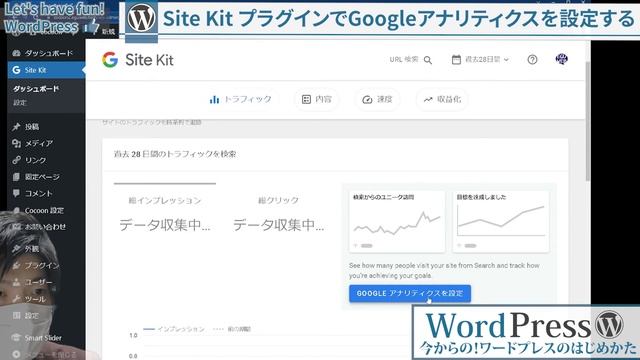
Task: Open the 過去28日間 date range dropdown
Action: tap(481, 60)
